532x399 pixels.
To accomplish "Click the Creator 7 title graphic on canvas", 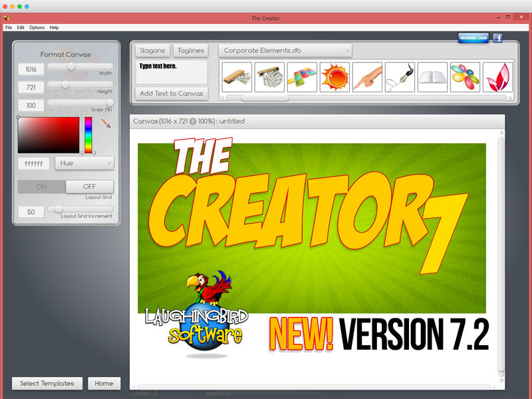I will click(x=309, y=205).
